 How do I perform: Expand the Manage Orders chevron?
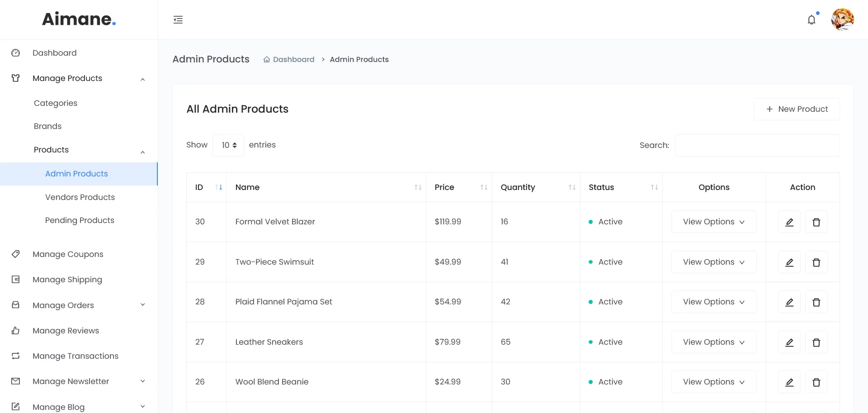click(143, 305)
